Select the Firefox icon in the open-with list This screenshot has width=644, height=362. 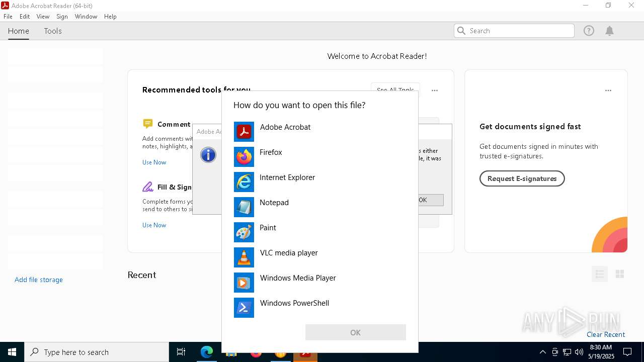pos(244,157)
